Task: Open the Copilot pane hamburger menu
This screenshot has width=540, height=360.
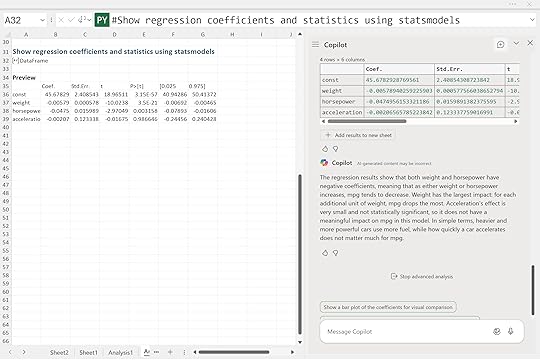Action: tap(315, 44)
